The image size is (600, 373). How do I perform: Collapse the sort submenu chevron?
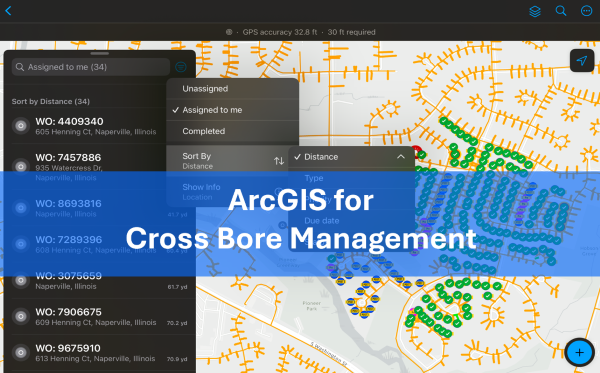(401, 157)
